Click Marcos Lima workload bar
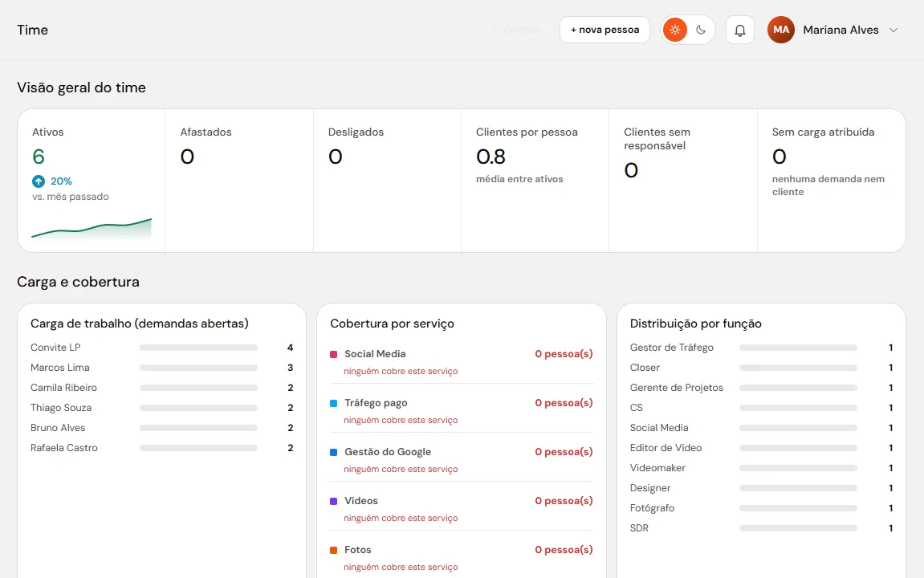This screenshot has width=924, height=578. (198, 368)
